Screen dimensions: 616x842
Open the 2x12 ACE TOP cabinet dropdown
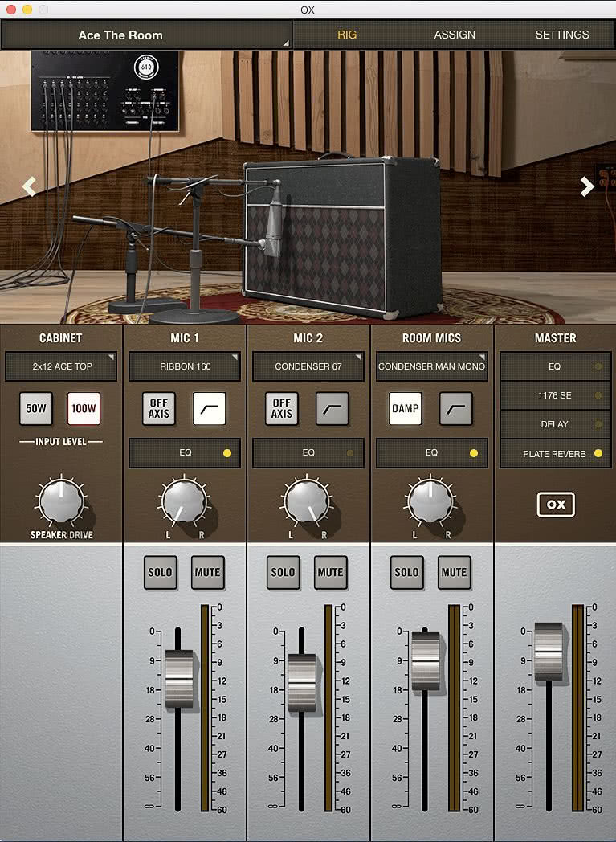[61, 366]
